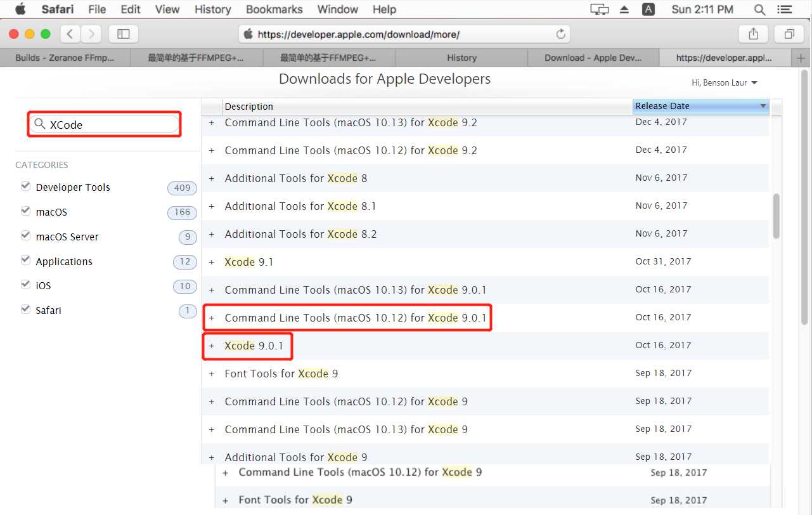Open Notification Center list icon
The height and width of the screenshot is (515, 812).
[785, 10]
